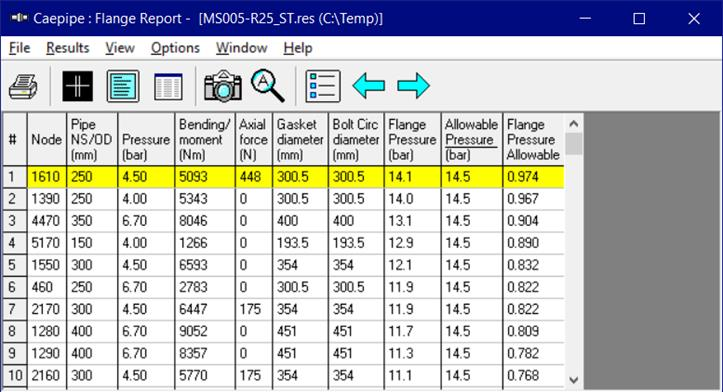Select node 1290 cell

[47, 354]
